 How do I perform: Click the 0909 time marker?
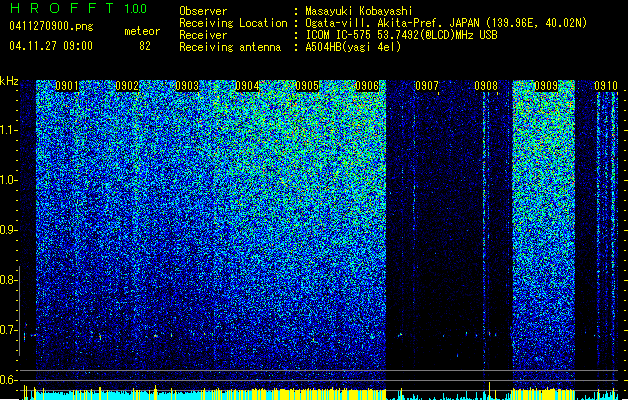point(546,86)
